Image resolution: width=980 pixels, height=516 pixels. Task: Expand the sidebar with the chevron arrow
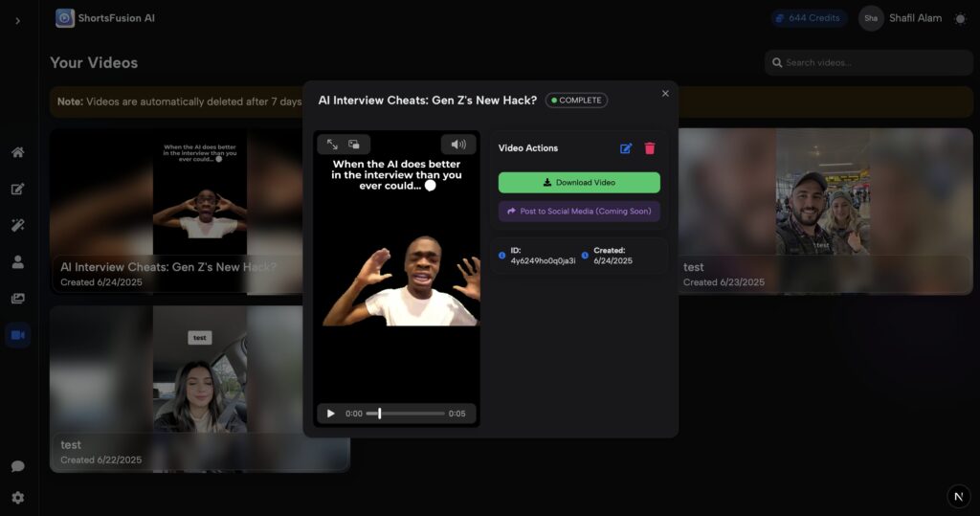[x=17, y=21]
